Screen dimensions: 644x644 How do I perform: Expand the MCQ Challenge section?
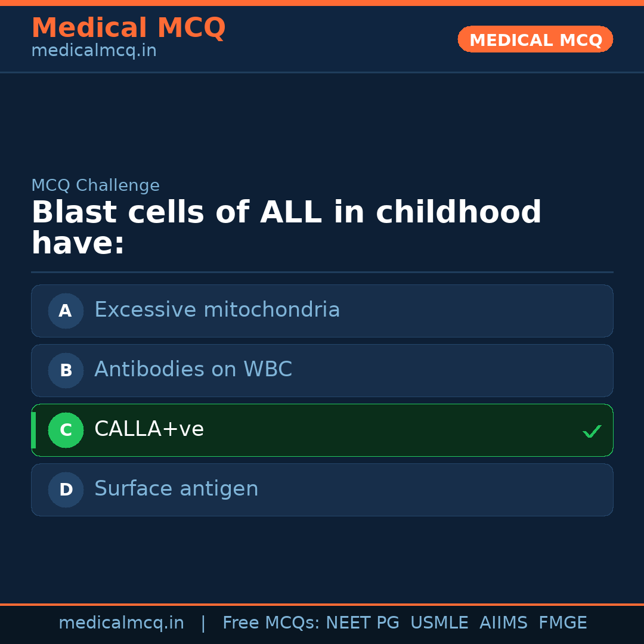(x=95, y=185)
